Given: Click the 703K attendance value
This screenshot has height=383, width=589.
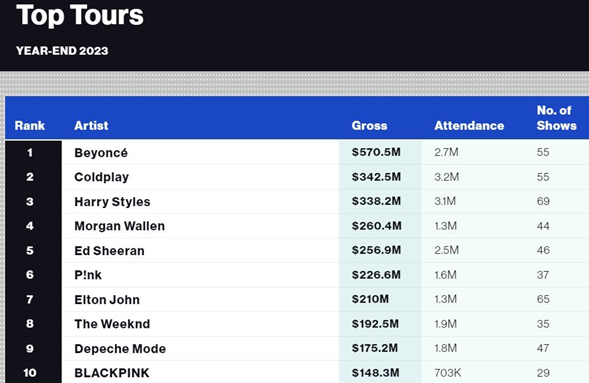Looking at the screenshot, I should 447,373.
